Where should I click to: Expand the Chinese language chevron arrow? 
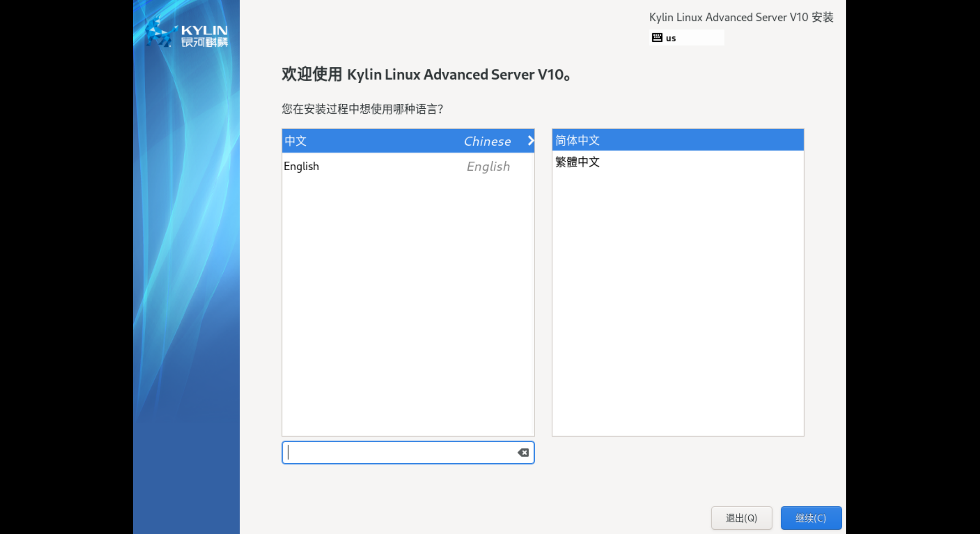click(530, 141)
